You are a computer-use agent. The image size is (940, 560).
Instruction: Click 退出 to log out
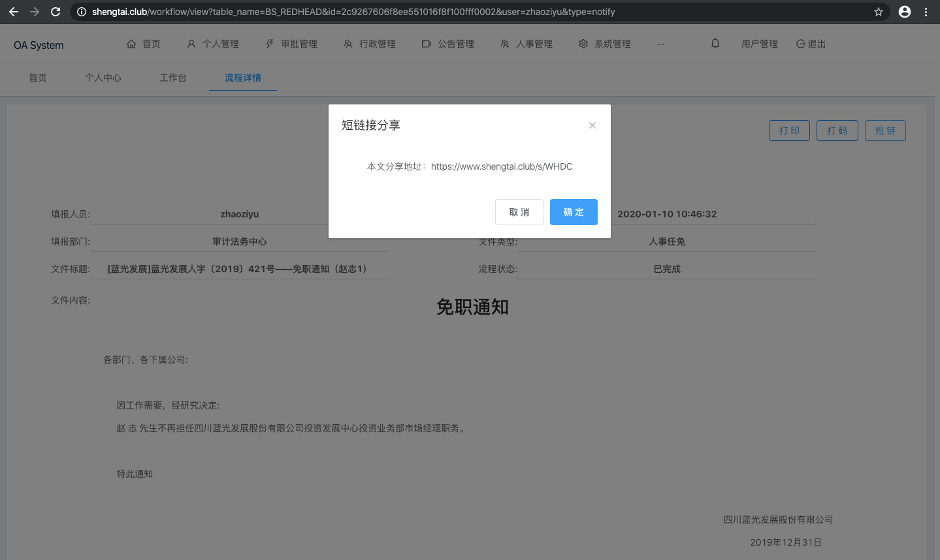click(817, 44)
